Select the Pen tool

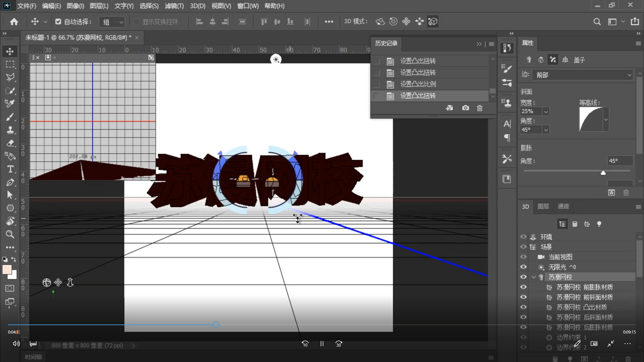(x=10, y=182)
